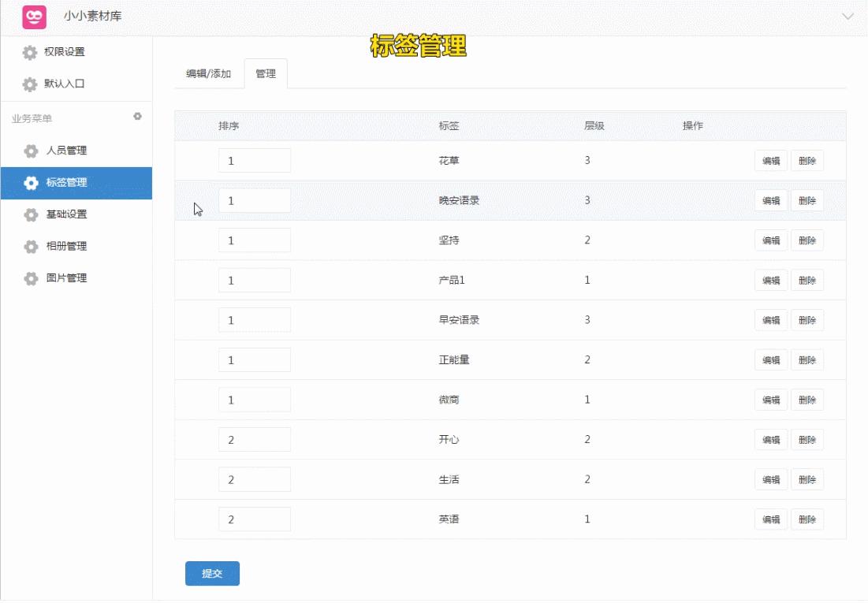The image size is (868, 603).
Task: Click the 提交 button
Action: click(x=212, y=574)
